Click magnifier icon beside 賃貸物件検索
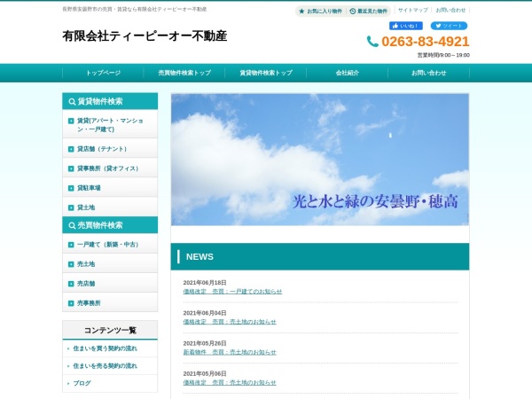Image resolution: width=532 pixels, height=399 pixels. coord(72,101)
